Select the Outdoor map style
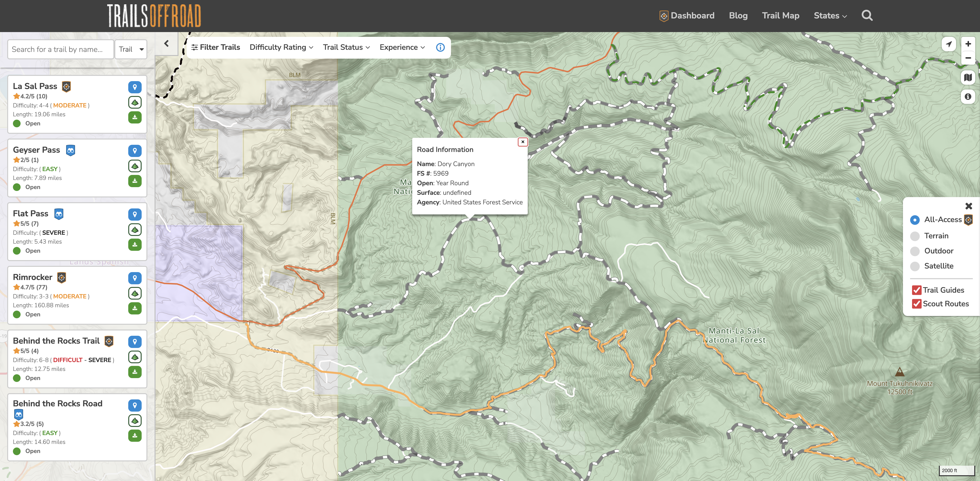 (x=915, y=251)
